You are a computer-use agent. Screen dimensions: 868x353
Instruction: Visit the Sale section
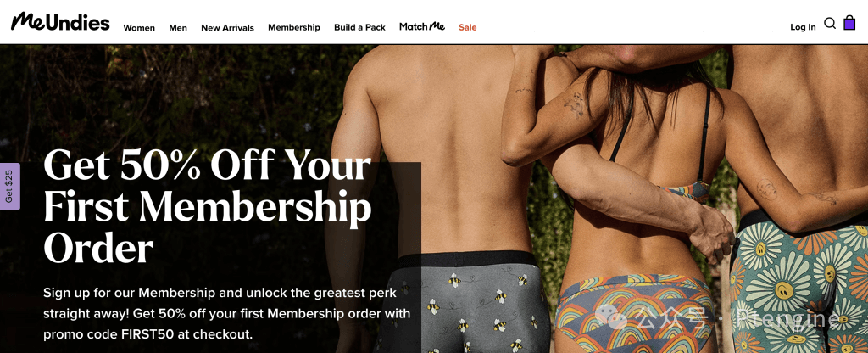click(467, 27)
